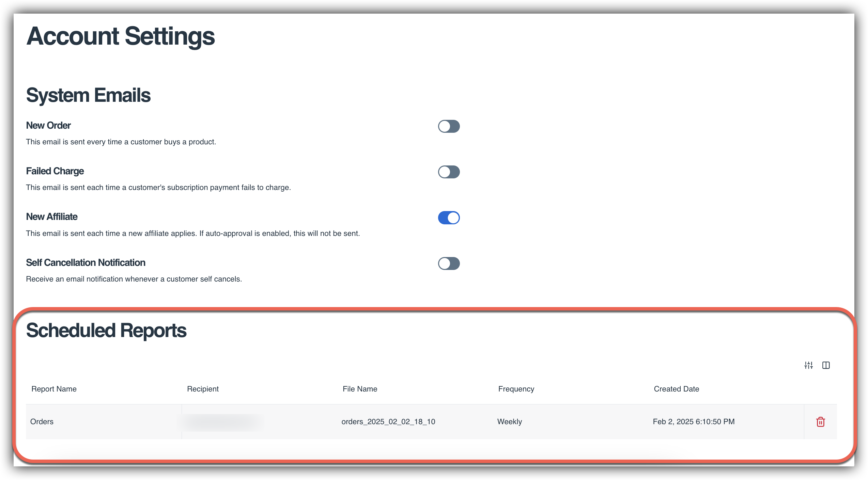868x480 pixels.
Task: Switch on Self Cancellation Notification toggle
Action: click(x=449, y=263)
